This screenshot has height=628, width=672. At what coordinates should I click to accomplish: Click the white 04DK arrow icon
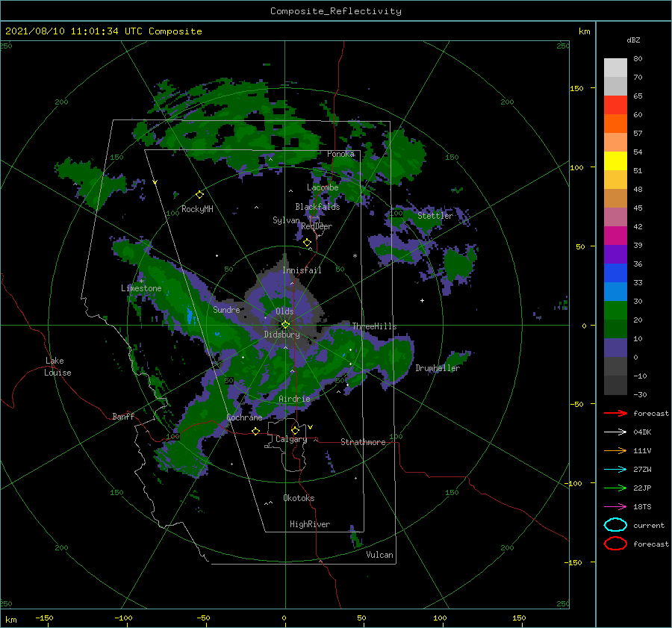coord(615,432)
